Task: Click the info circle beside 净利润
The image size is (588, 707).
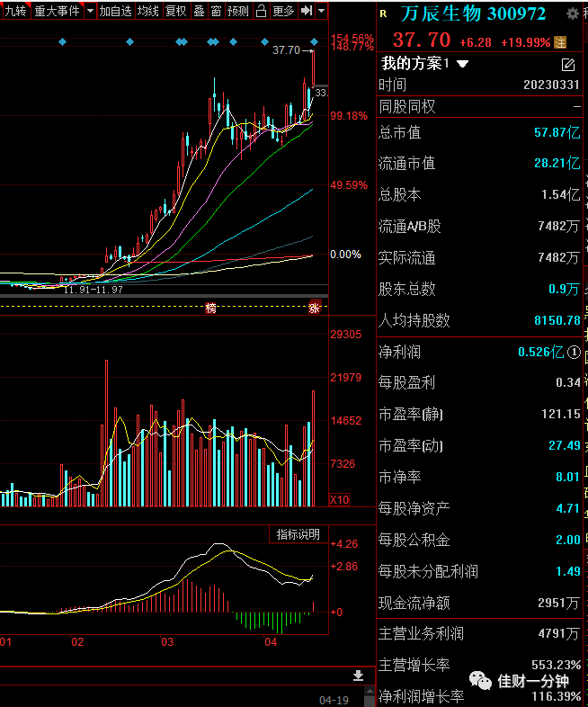Action: [x=574, y=352]
